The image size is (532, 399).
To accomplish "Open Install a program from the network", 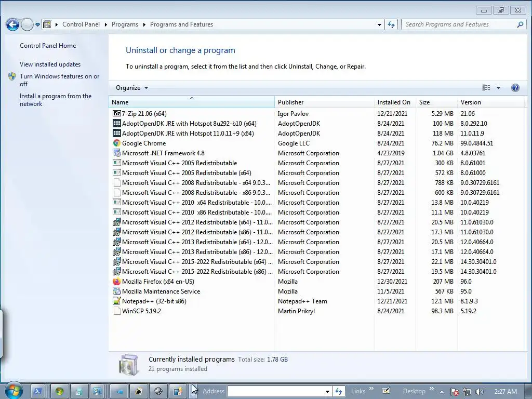I will point(56,100).
